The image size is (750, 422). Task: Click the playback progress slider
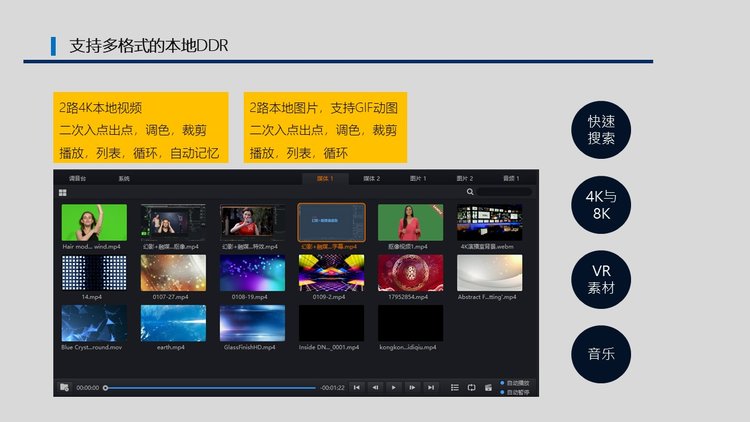[210, 387]
